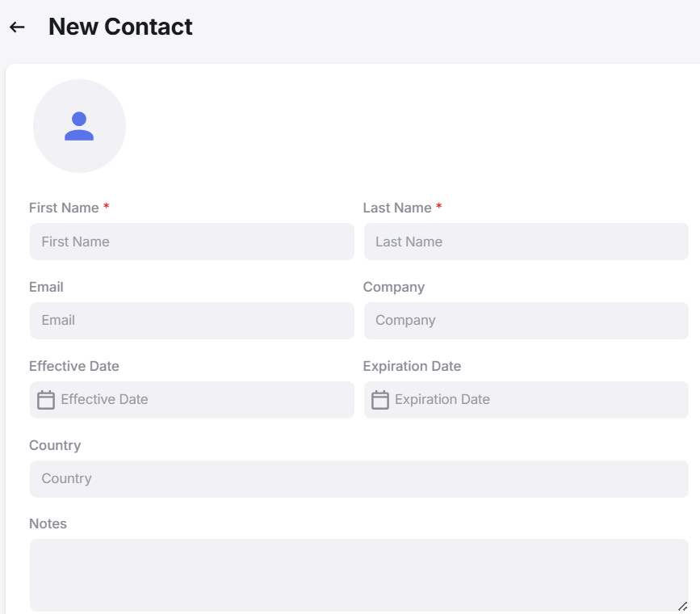Focus the First Name input field
Viewport: 700px width, 614px height.
point(192,242)
